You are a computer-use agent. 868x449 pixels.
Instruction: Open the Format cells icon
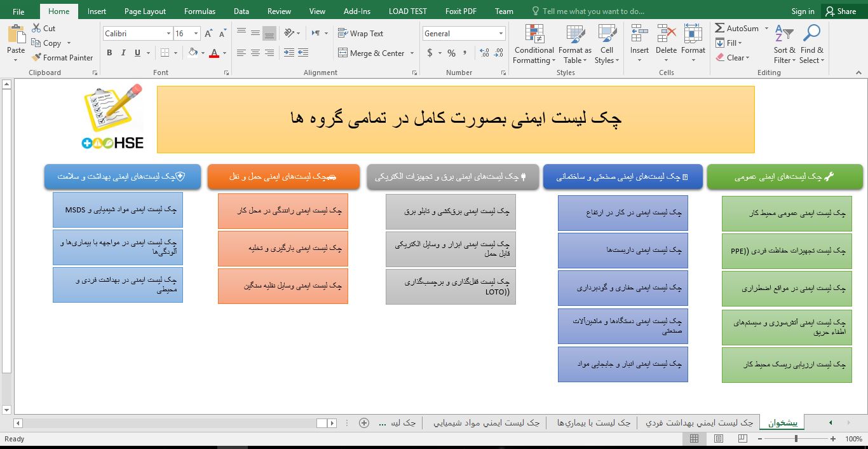[x=693, y=34]
